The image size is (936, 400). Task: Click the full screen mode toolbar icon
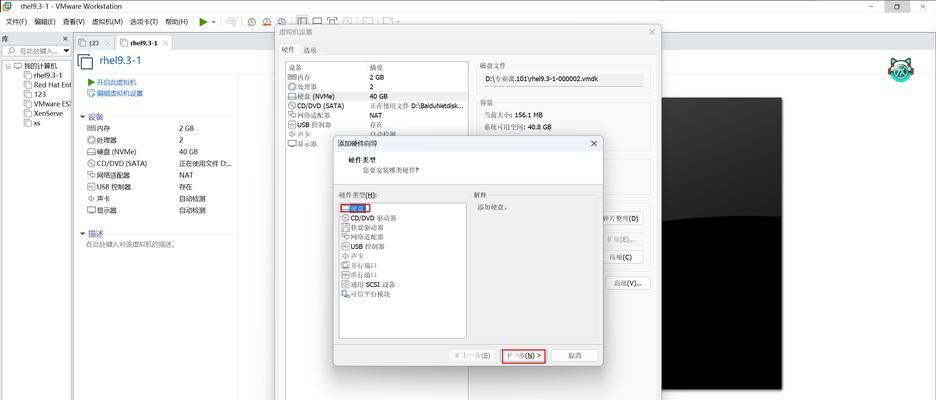(331, 21)
